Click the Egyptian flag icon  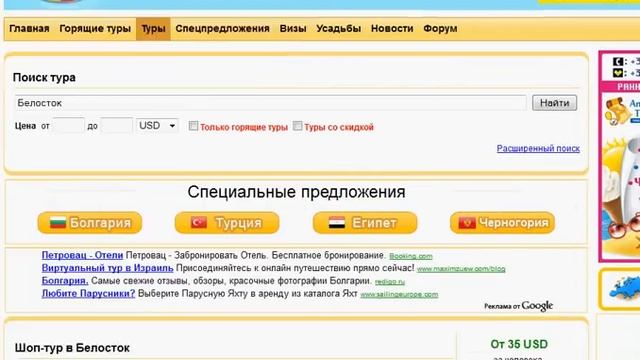(x=337, y=223)
